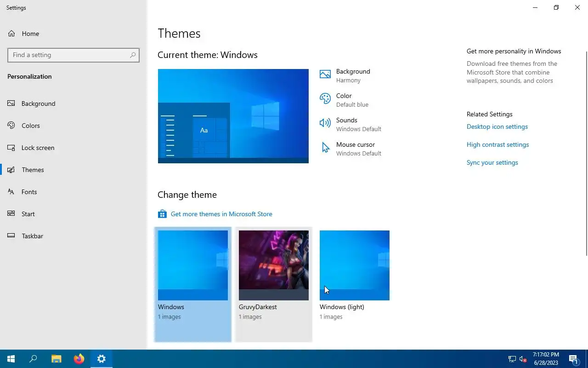
Task: Click the Background picture icon
Action: tap(325, 75)
